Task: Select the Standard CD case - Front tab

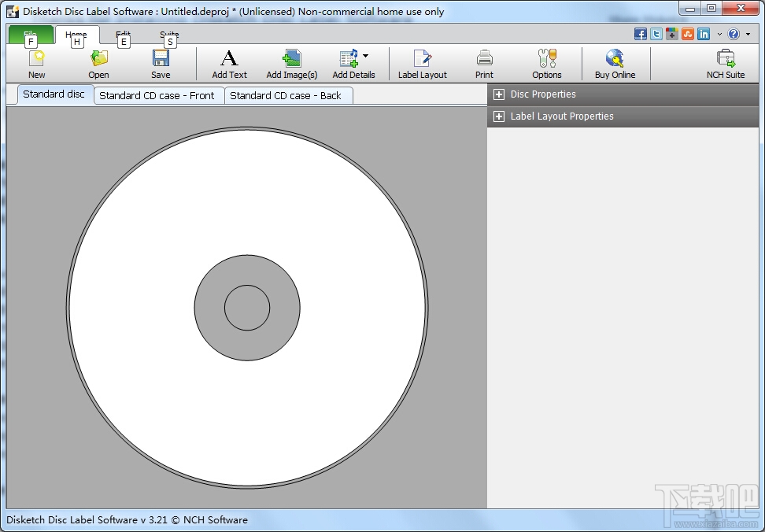Action: click(x=157, y=95)
